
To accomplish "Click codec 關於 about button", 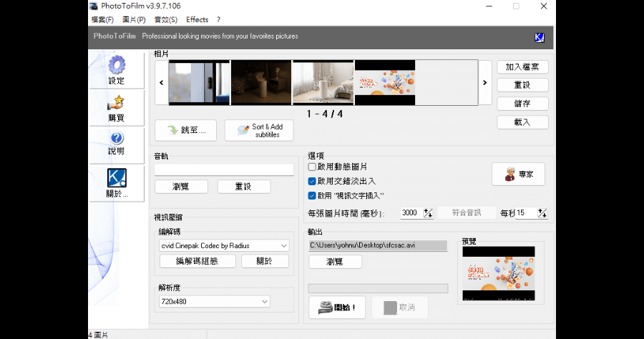I will click(265, 261).
